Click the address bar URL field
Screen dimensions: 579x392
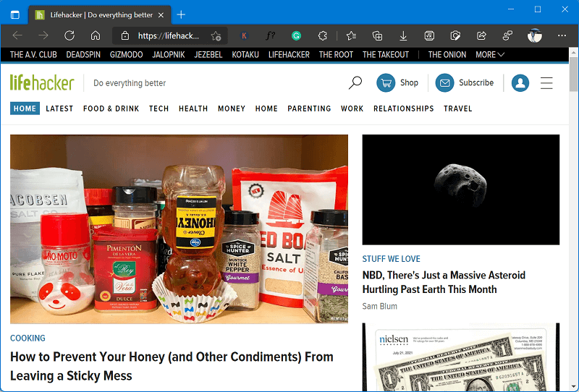click(169, 36)
